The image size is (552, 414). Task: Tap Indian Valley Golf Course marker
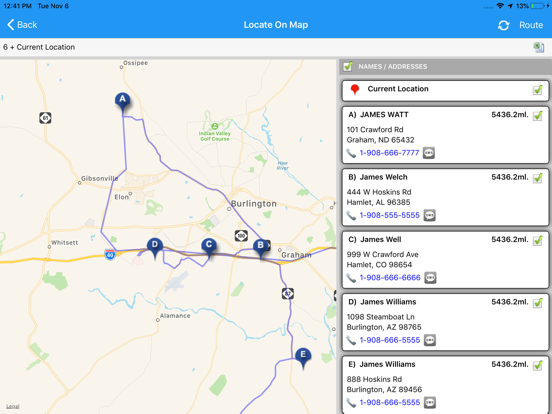pyautogui.click(x=215, y=126)
